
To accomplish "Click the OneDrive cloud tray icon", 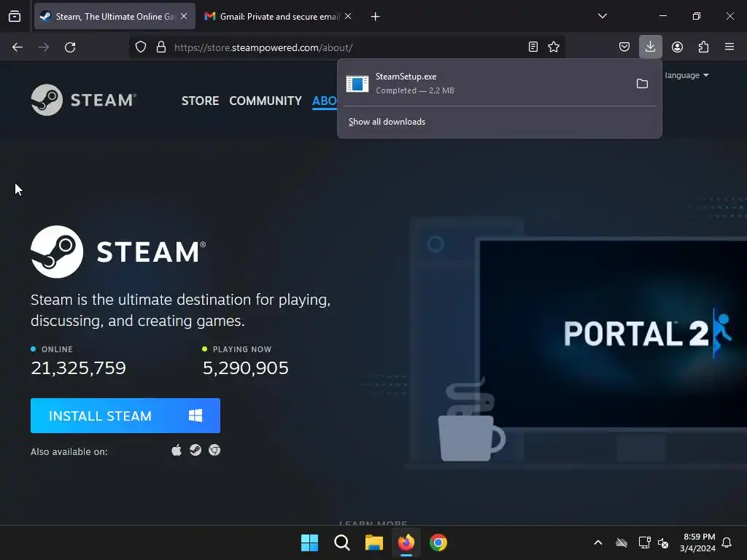I will coord(622,542).
